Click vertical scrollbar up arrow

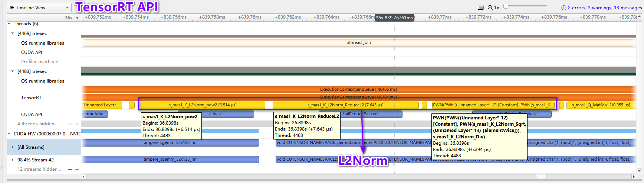pos(639,17)
